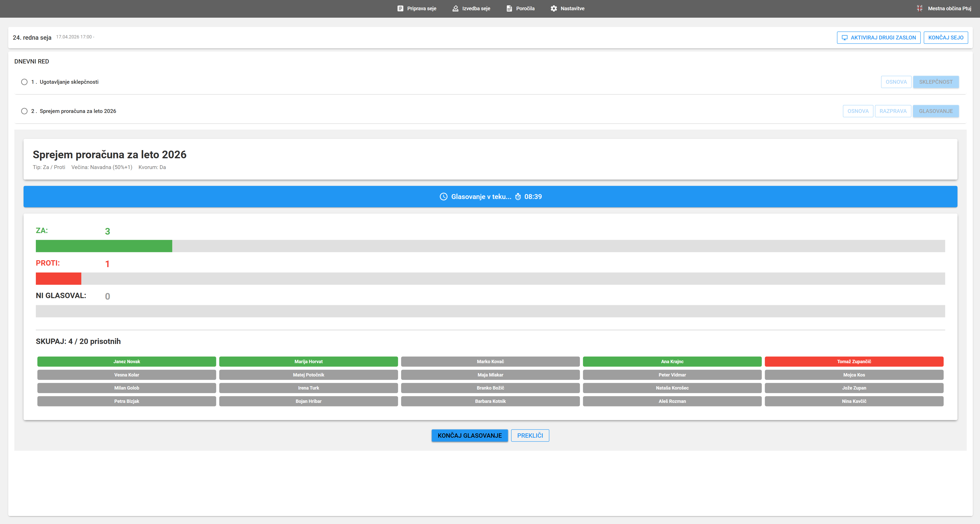The height and width of the screenshot is (524, 980).
Task: Click monitor icon on Aktiviraj drugi zaslon
Action: point(845,38)
